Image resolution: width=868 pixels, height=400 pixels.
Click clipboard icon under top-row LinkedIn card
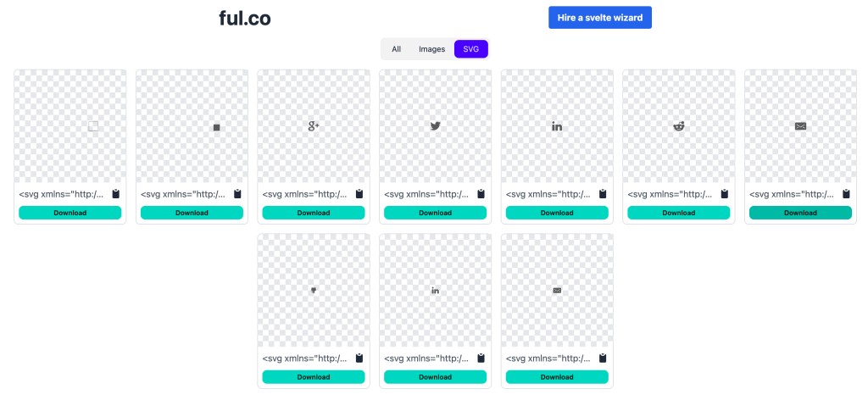pos(603,194)
